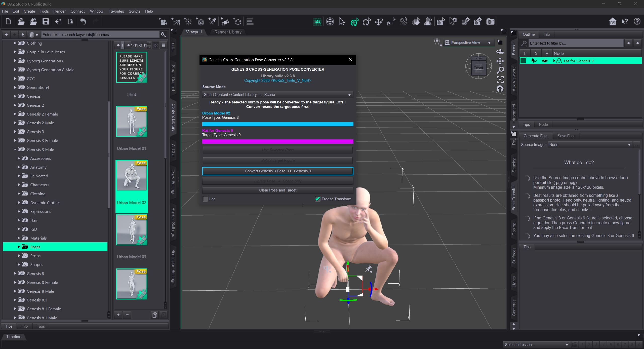Click the view cube gizmo
Viewport: 644px width, 349px height.
click(478, 66)
